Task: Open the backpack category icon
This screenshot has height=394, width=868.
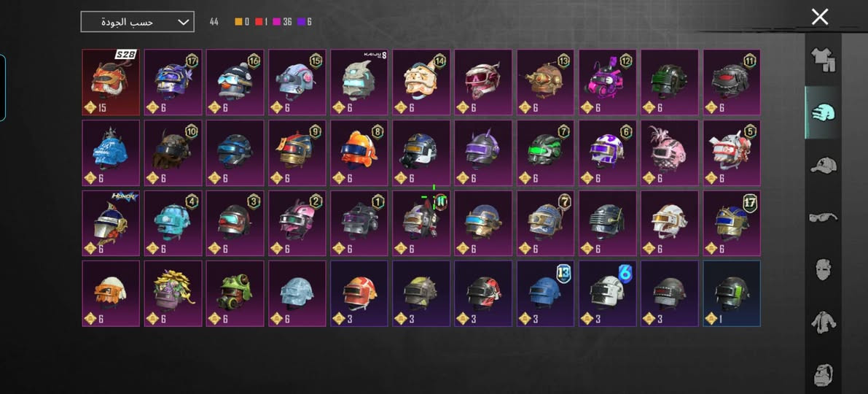Action: 824,374
